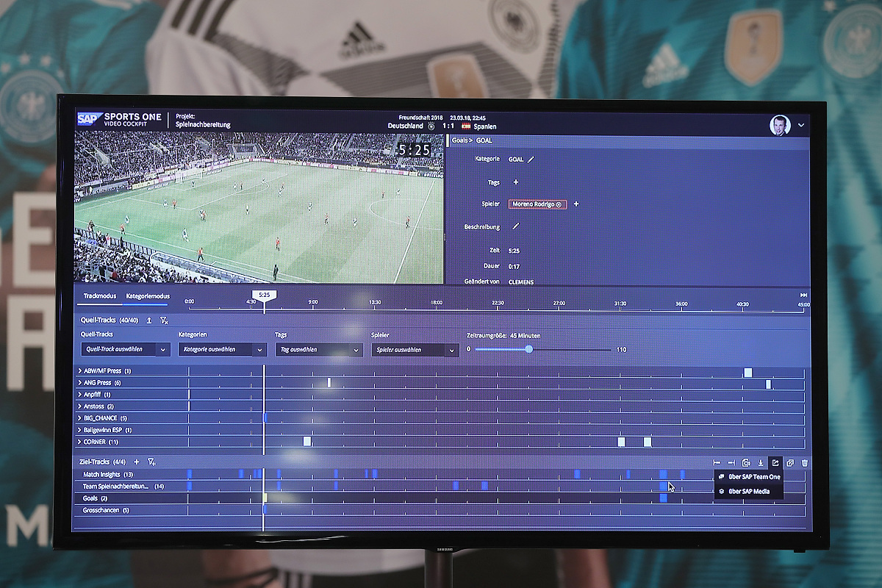882x588 pixels.
Task: Expand ABW/MF Press track row
Action: point(79,371)
